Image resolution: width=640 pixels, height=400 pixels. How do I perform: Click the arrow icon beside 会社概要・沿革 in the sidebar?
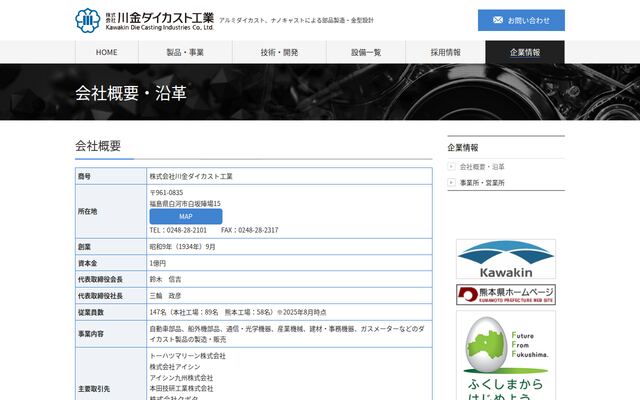tap(451, 167)
